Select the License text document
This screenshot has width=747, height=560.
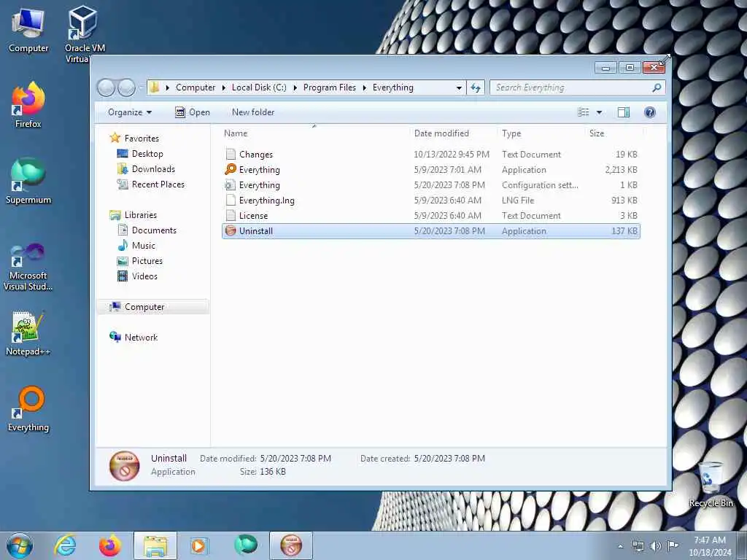tap(431, 215)
